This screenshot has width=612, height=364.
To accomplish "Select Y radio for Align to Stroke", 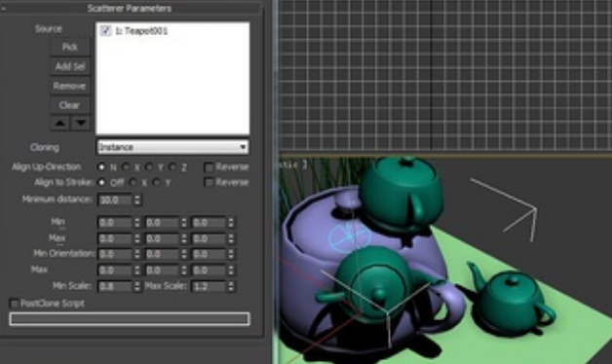I will [157, 182].
